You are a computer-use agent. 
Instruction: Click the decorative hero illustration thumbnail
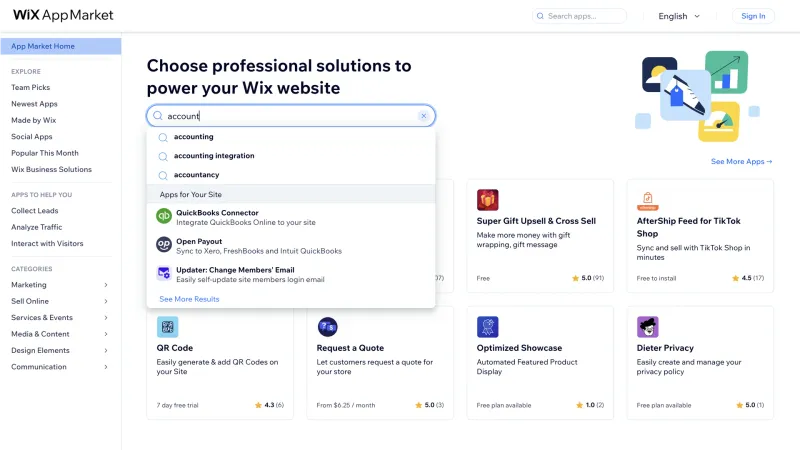point(697,96)
